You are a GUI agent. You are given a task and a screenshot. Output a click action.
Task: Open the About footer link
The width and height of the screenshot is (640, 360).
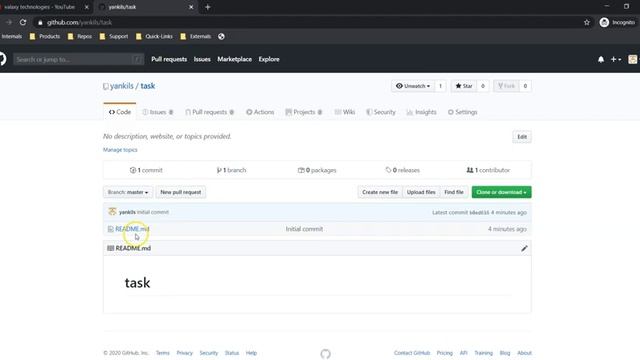pos(524,353)
